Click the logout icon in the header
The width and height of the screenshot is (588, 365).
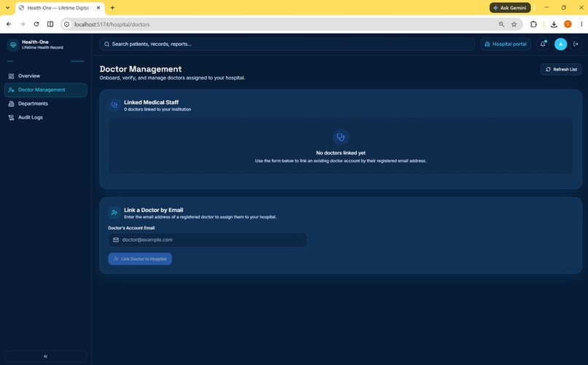pyautogui.click(x=576, y=44)
